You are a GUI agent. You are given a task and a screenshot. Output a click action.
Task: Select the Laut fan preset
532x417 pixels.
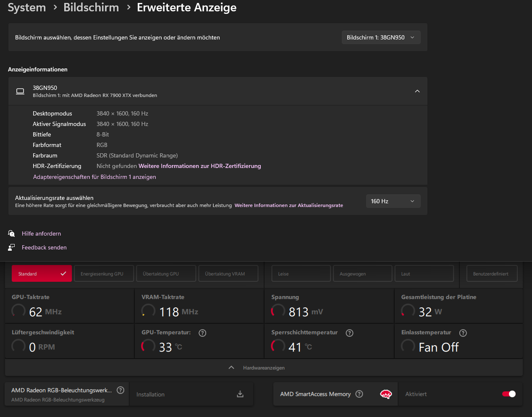[x=424, y=273]
